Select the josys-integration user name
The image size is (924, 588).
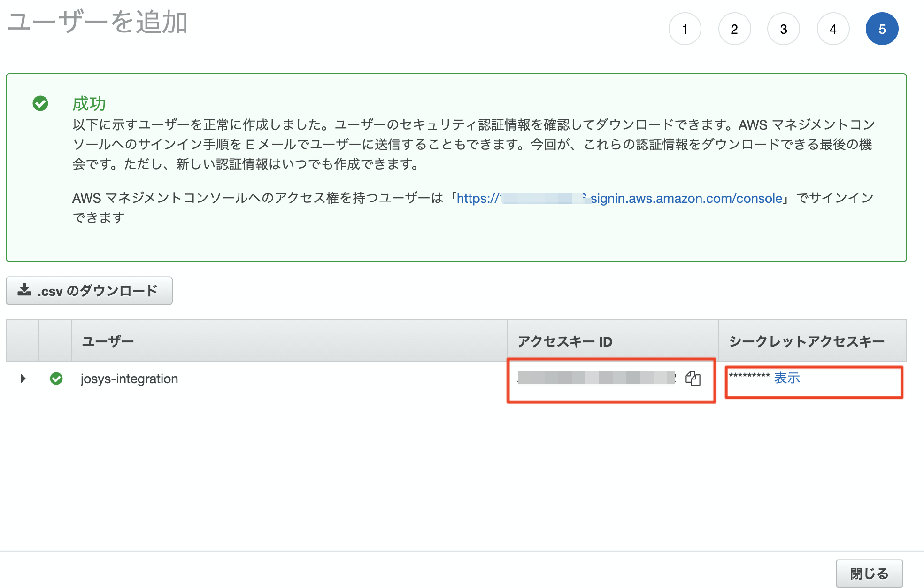tap(129, 379)
